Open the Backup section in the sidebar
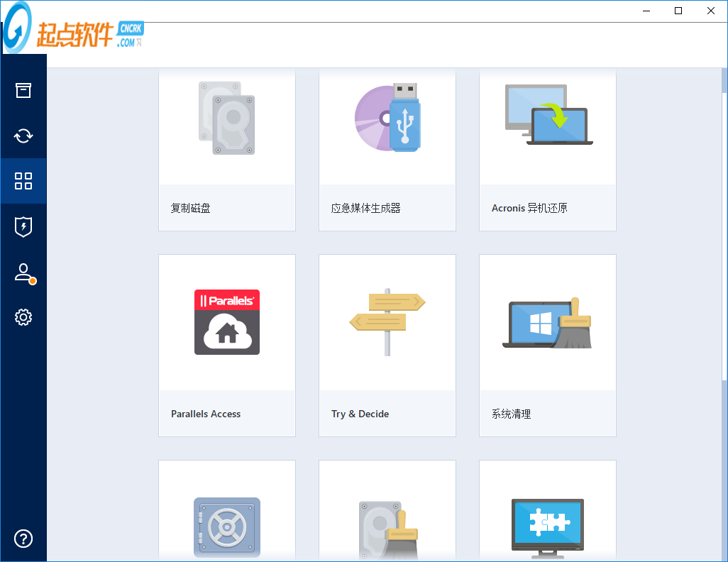The image size is (728, 562). (x=23, y=91)
